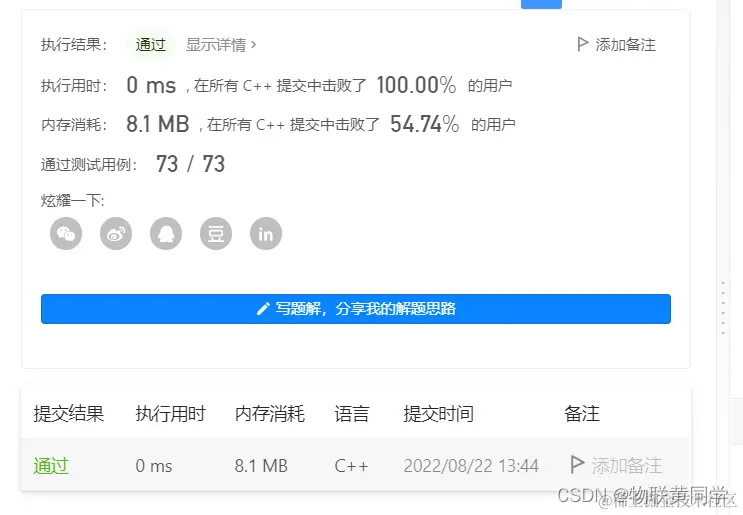Click the 提交时间 column header
743x515 pixels.
click(438, 414)
